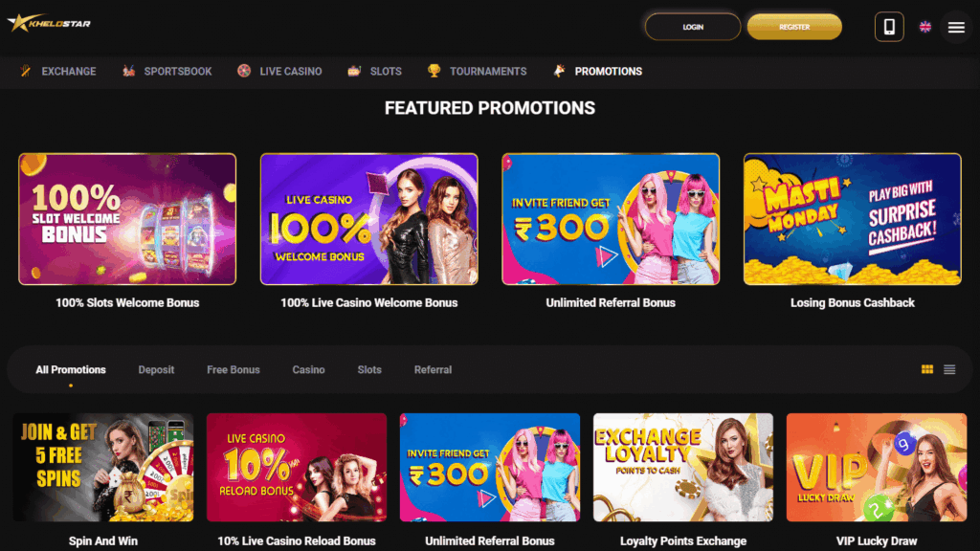
Task: Click the Register button
Action: [x=794, y=27]
